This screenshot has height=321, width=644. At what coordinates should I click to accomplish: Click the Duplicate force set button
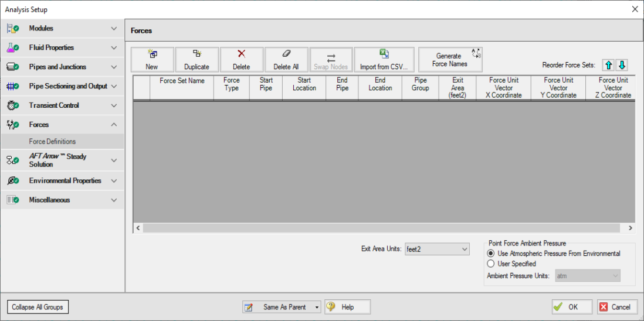[x=196, y=60]
